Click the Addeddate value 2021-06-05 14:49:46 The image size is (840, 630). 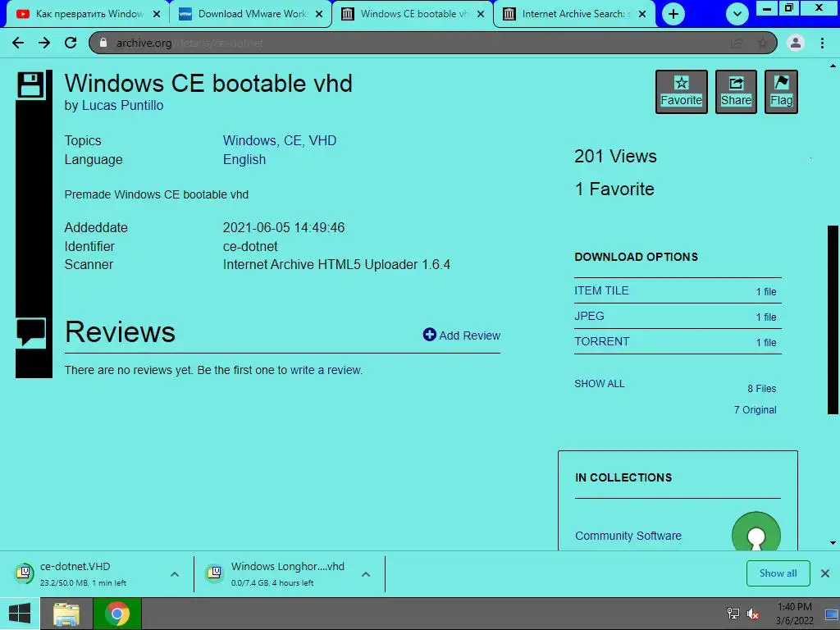coord(283,228)
